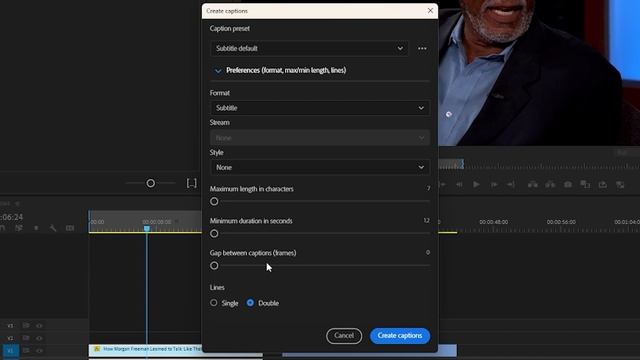Open timeline display settings wrench
Viewport: 640px width, 360px height.
pyautogui.click(x=53, y=228)
